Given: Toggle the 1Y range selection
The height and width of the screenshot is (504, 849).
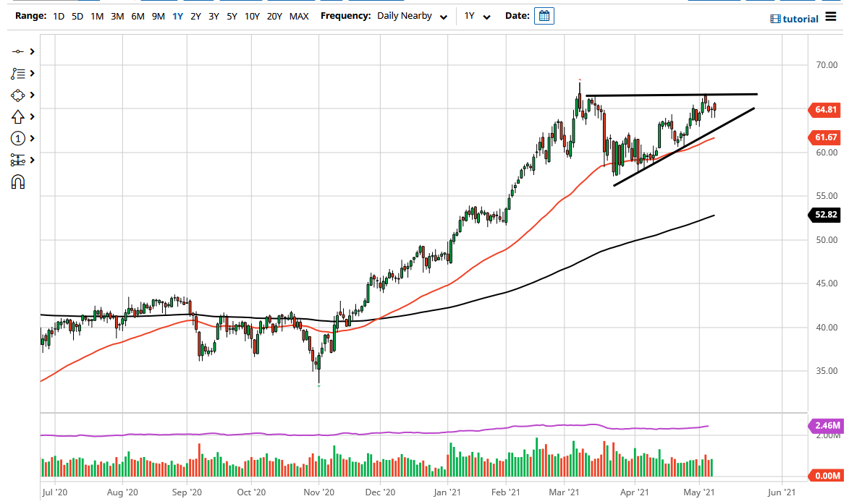Looking at the screenshot, I should pos(177,16).
